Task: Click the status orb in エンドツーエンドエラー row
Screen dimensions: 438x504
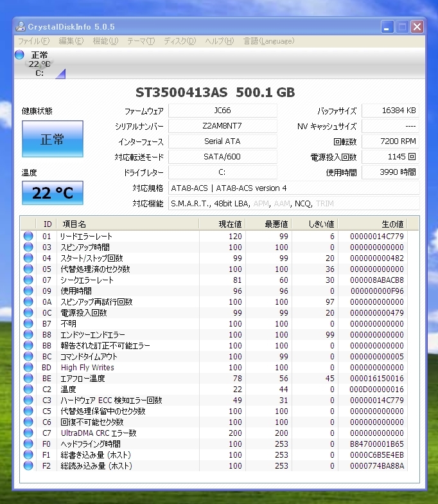Action: coord(28,334)
